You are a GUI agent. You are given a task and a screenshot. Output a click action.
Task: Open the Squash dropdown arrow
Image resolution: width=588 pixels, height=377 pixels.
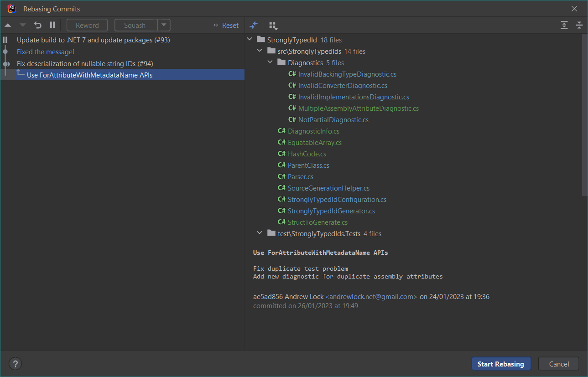click(x=164, y=26)
